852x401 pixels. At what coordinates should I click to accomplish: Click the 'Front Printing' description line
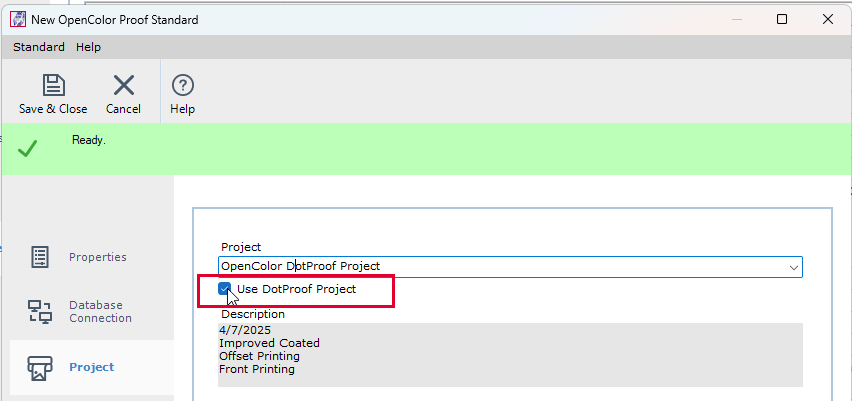tap(256, 369)
